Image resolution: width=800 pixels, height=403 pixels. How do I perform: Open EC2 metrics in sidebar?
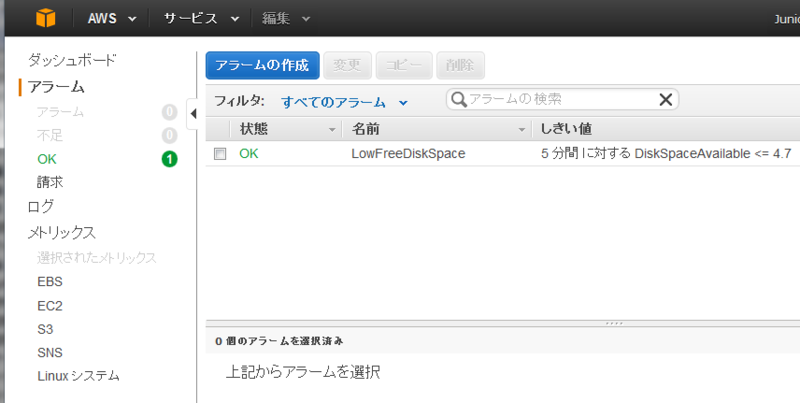tap(50, 306)
